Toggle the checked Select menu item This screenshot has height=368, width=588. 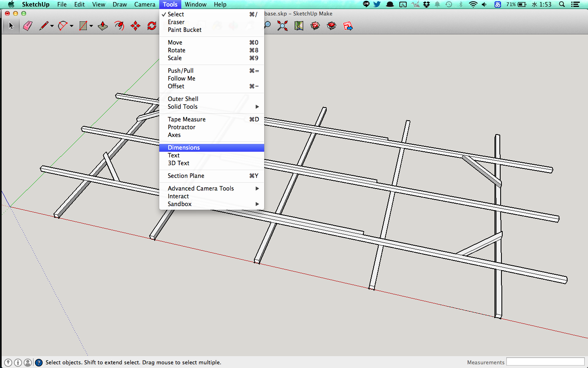coord(176,14)
